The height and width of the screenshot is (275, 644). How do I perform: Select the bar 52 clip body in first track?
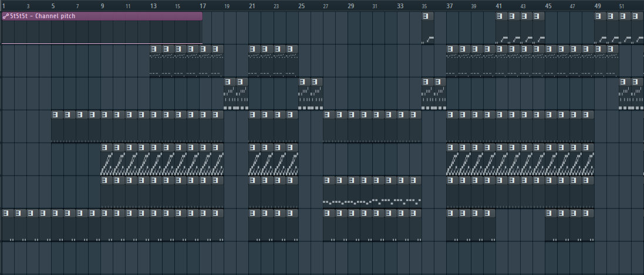tap(637, 32)
